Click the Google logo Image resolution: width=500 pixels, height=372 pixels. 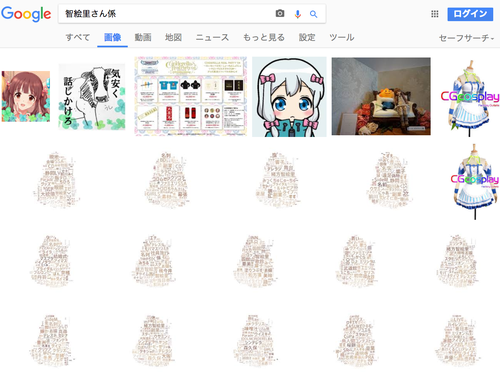coord(26,14)
